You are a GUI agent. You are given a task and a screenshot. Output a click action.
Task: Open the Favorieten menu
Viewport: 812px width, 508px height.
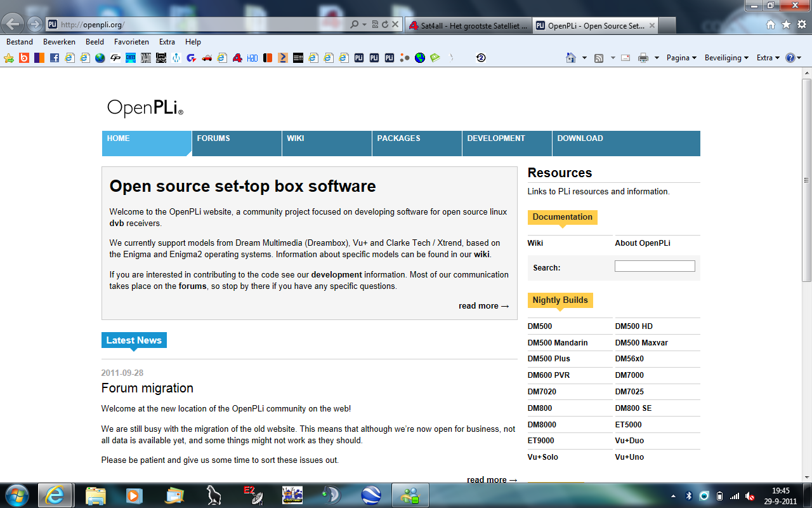coord(131,42)
